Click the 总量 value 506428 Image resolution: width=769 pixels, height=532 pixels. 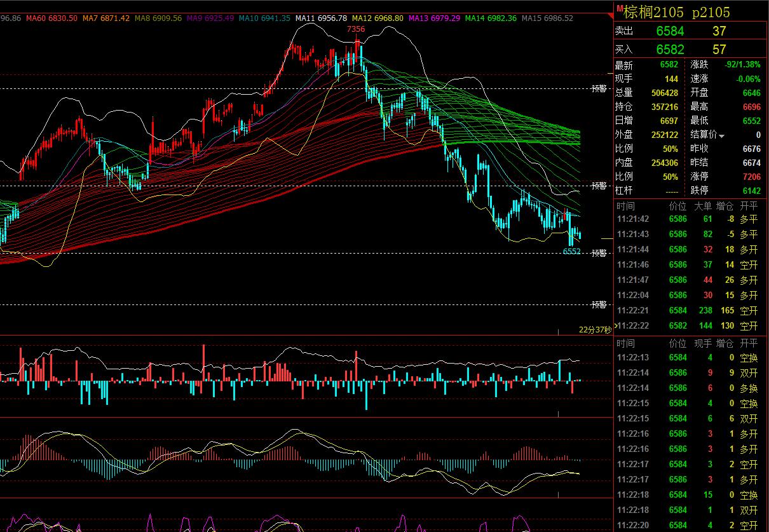click(x=665, y=93)
